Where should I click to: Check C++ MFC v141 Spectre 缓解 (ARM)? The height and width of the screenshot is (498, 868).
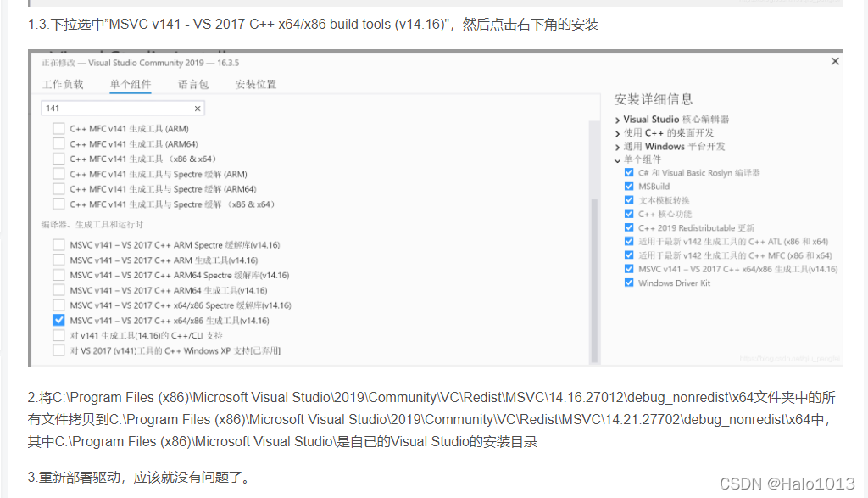58,174
